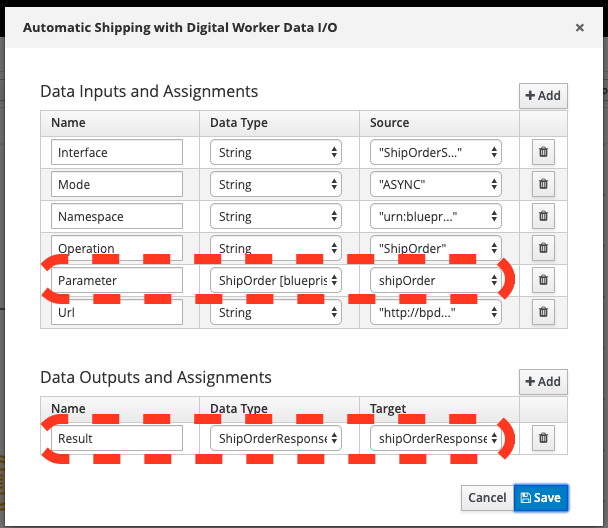Click the Namespace name input field
The image size is (608, 528).
click(x=117, y=216)
